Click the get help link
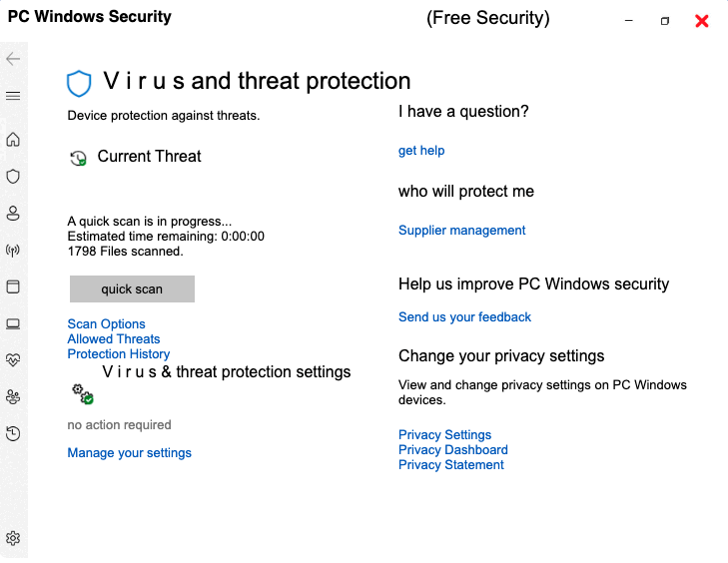 pos(421,151)
